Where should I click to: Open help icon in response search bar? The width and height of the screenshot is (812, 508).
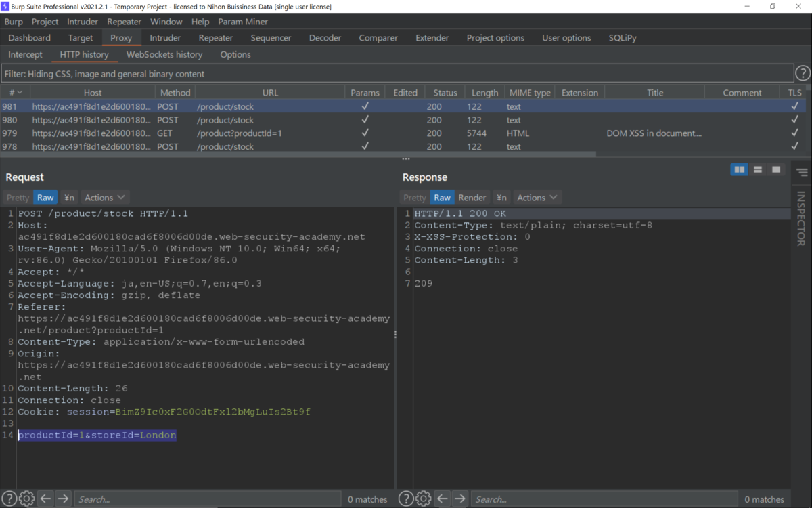point(406,499)
